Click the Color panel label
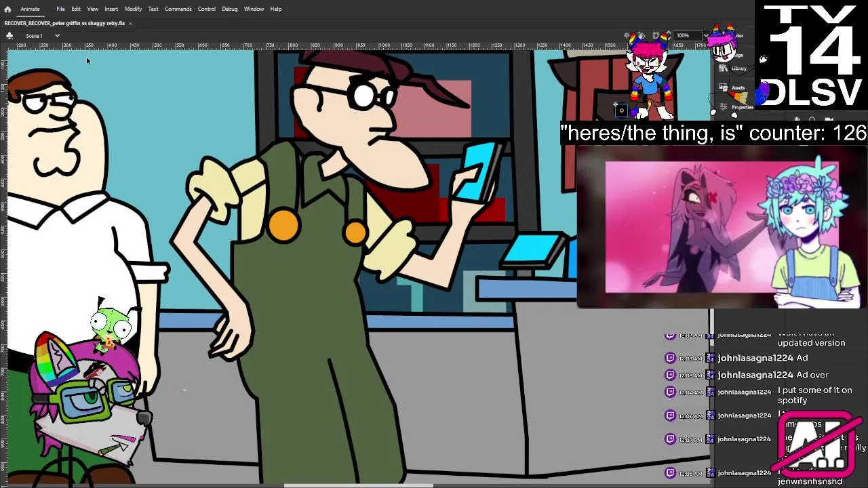Viewport: 868px width, 488px height. (x=738, y=35)
